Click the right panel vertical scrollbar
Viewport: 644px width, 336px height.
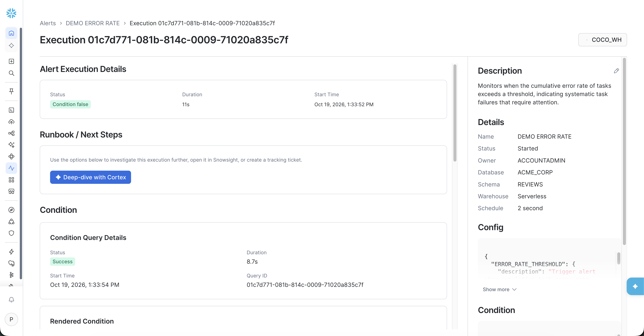tap(624, 151)
